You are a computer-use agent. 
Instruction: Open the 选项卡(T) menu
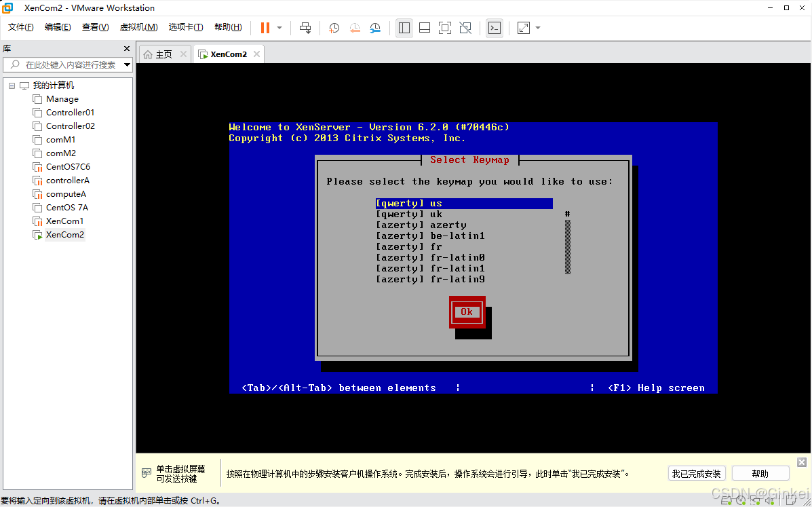(186, 27)
